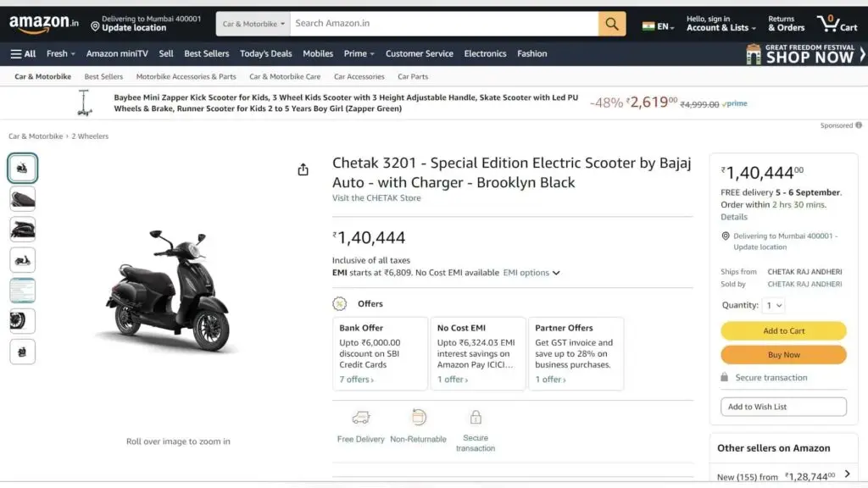The height and width of the screenshot is (488, 868).
Task: Visit the CHETAK Store link
Action: point(376,198)
